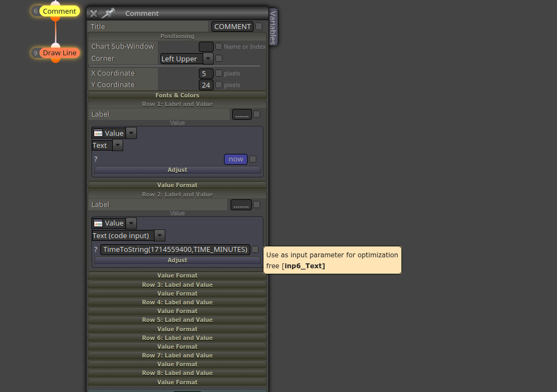The width and height of the screenshot is (557, 392).
Task: Click the Row 2 Adjust button
Action: (x=177, y=260)
